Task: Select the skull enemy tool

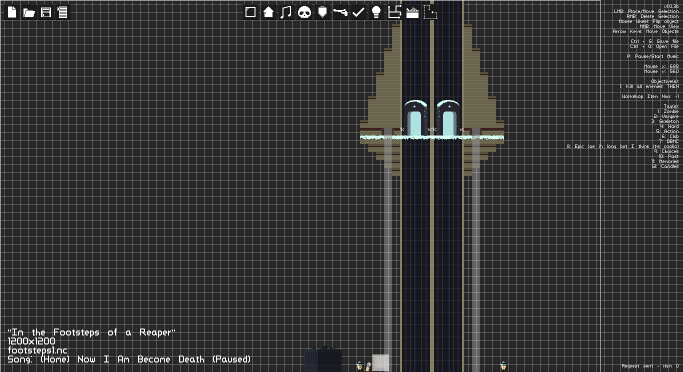Action: point(304,12)
